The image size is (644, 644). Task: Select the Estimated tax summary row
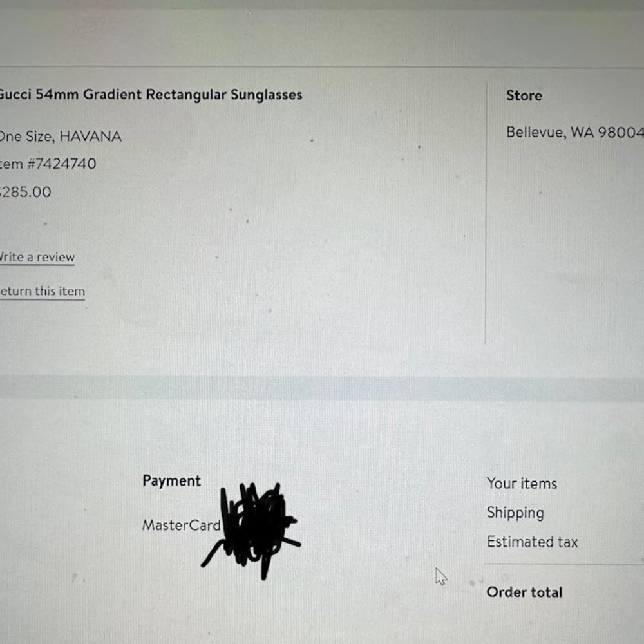(x=565, y=542)
